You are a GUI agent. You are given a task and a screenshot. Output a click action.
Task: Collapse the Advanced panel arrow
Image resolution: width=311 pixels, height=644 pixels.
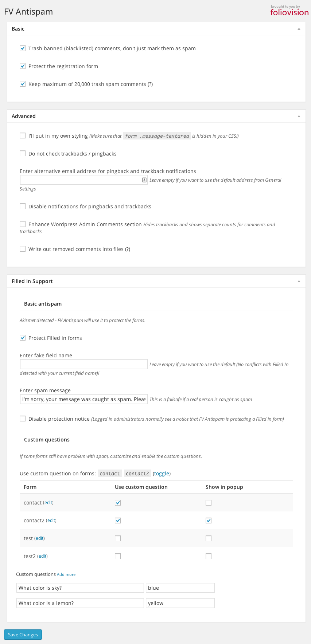299,116
